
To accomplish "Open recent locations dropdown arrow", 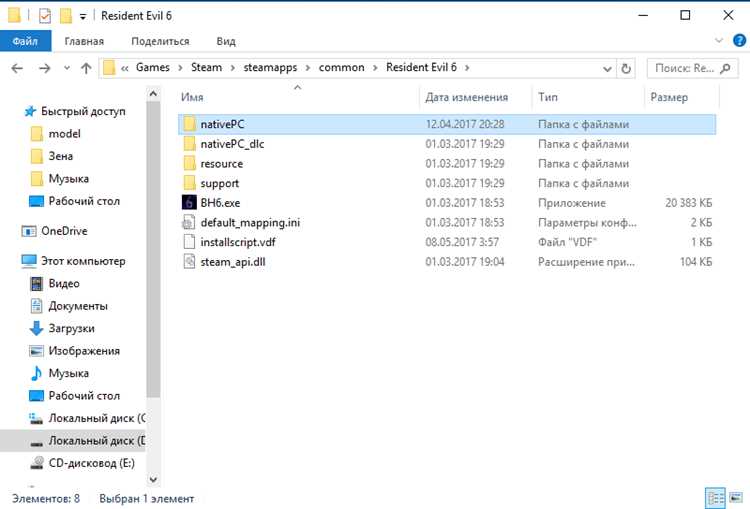I will coord(66,68).
